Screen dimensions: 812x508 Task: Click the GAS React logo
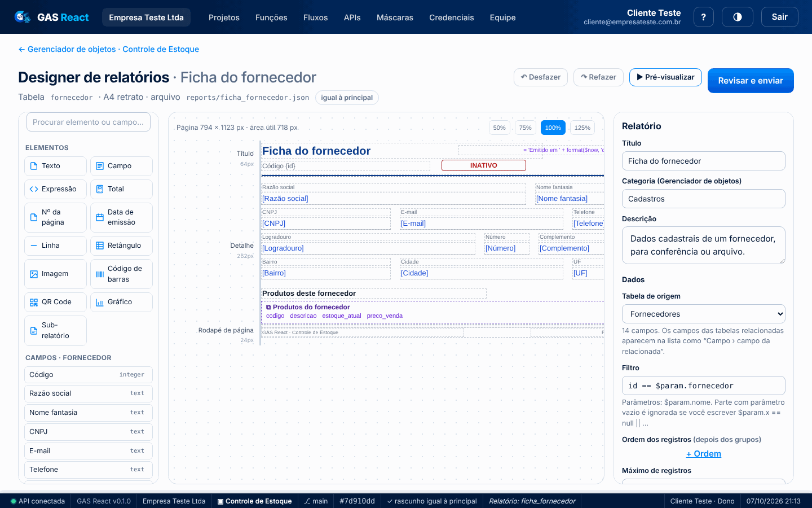(51, 17)
